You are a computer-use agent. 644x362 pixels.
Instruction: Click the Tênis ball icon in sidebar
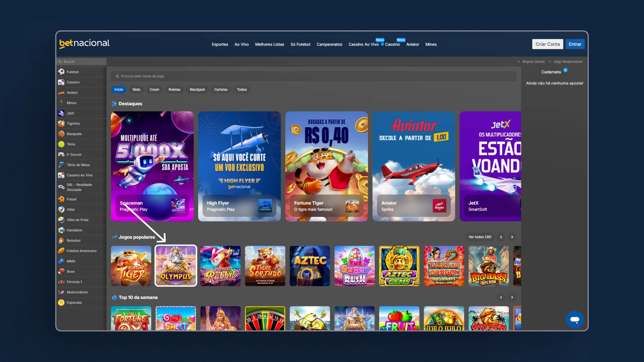pos(61,144)
